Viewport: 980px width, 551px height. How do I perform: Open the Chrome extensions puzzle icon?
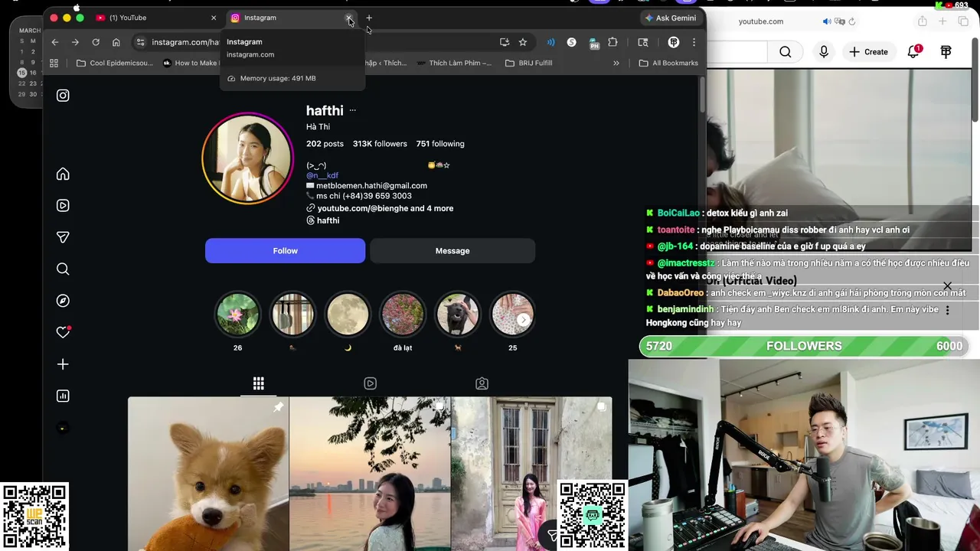tap(612, 42)
